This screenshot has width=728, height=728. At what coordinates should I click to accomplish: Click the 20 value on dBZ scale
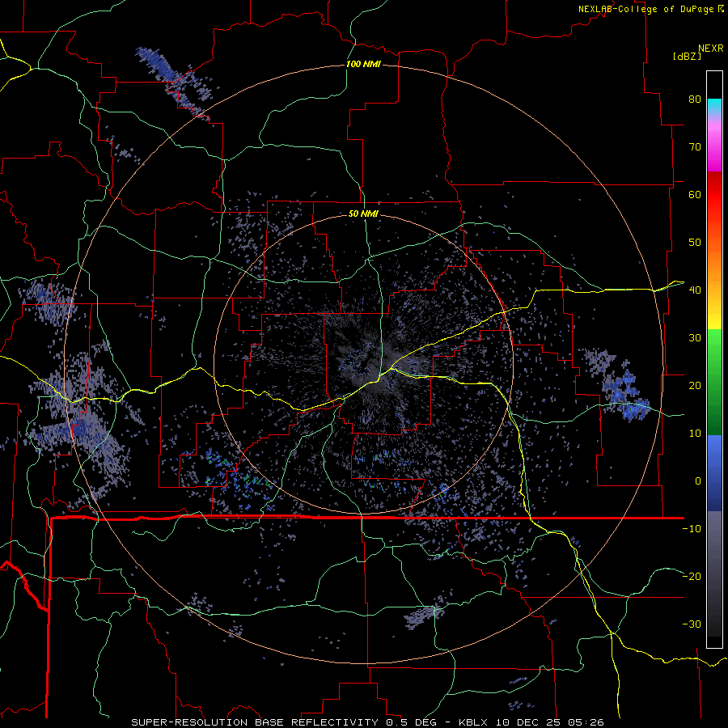tap(695, 386)
